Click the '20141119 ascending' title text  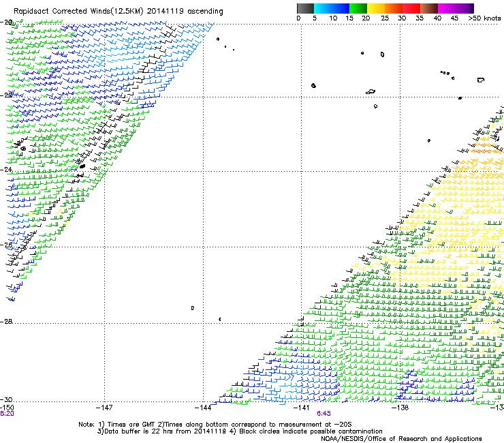tap(185, 12)
